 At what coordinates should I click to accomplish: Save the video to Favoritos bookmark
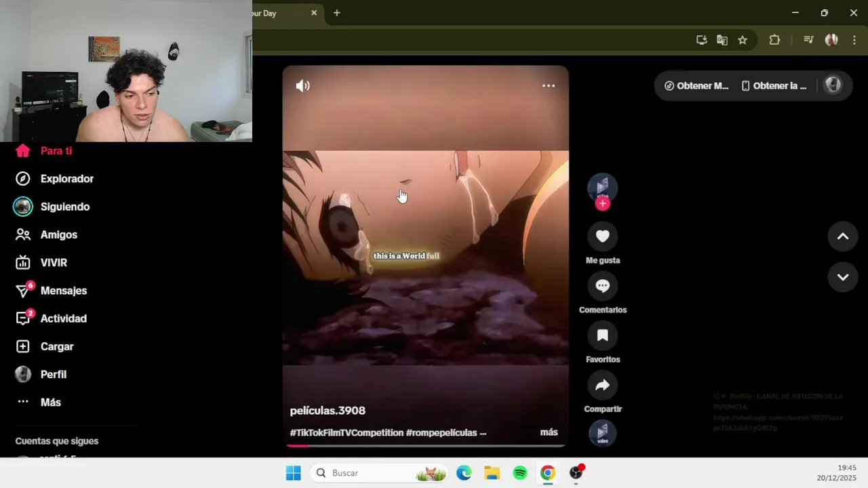pos(603,335)
